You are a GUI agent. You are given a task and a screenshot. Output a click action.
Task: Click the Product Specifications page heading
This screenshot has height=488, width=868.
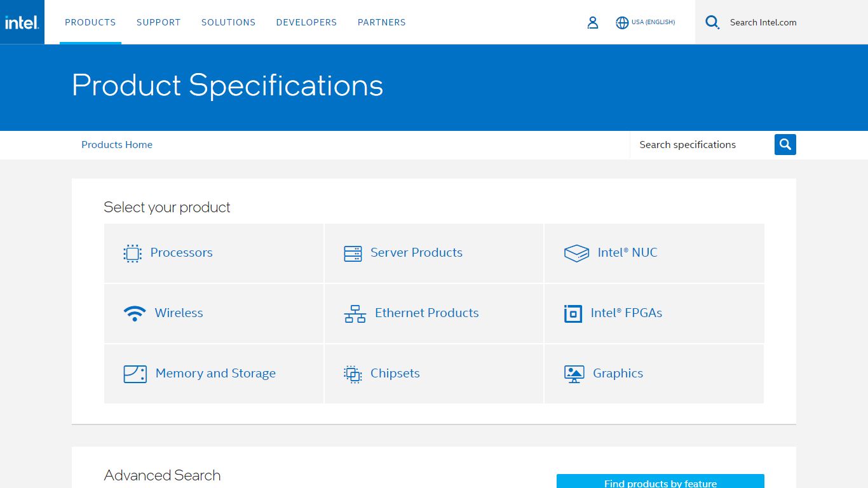point(227,85)
